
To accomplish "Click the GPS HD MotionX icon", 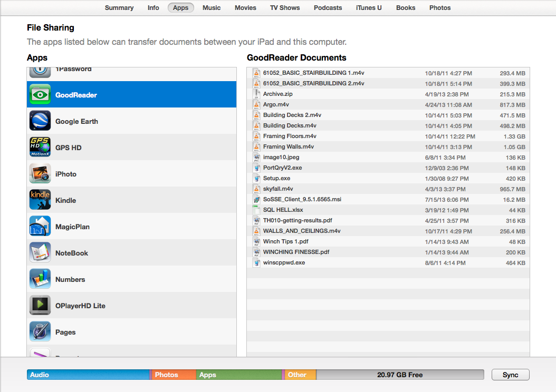I will coord(40,147).
